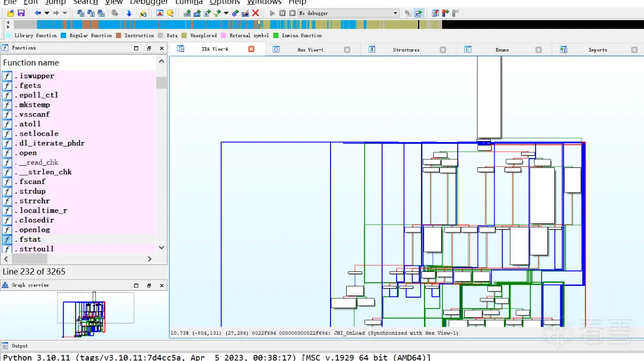
Task: Click the grayed-out delete breakpoint icon
Action: coord(456,13)
